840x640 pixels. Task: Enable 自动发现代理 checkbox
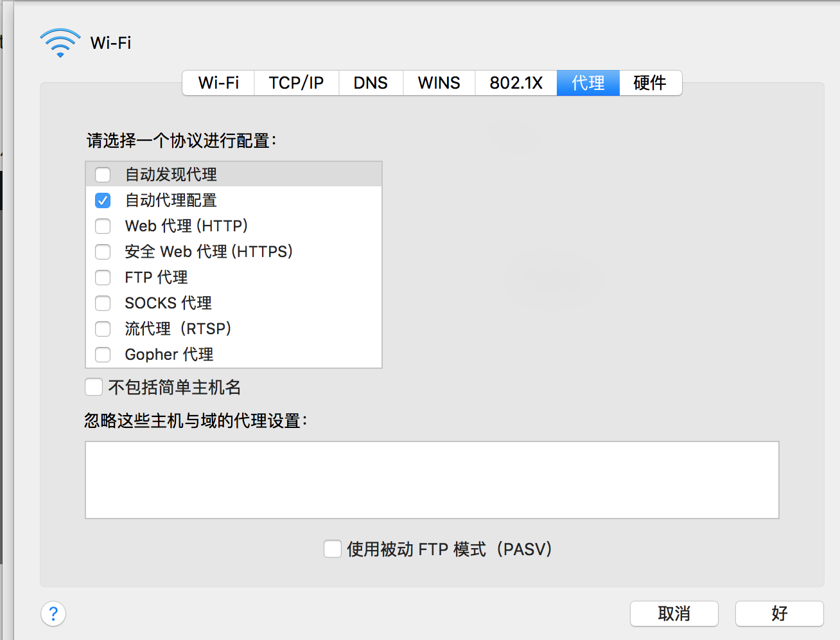tap(103, 175)
